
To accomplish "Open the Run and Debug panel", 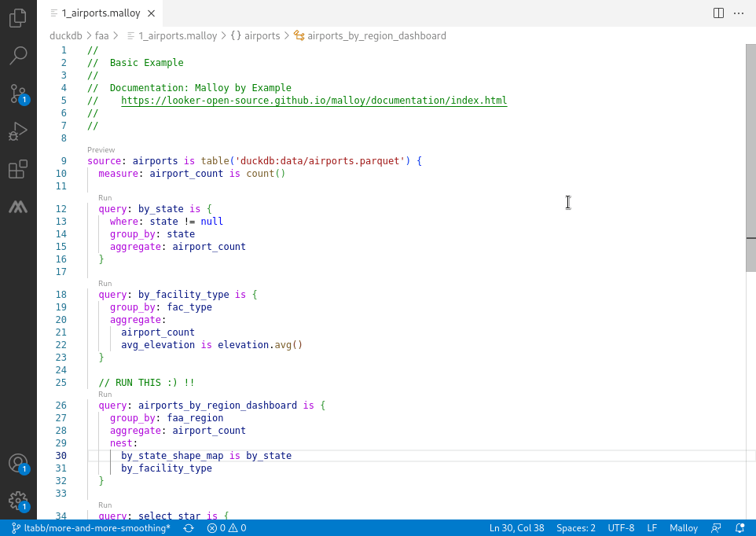I will click(19, 130).
